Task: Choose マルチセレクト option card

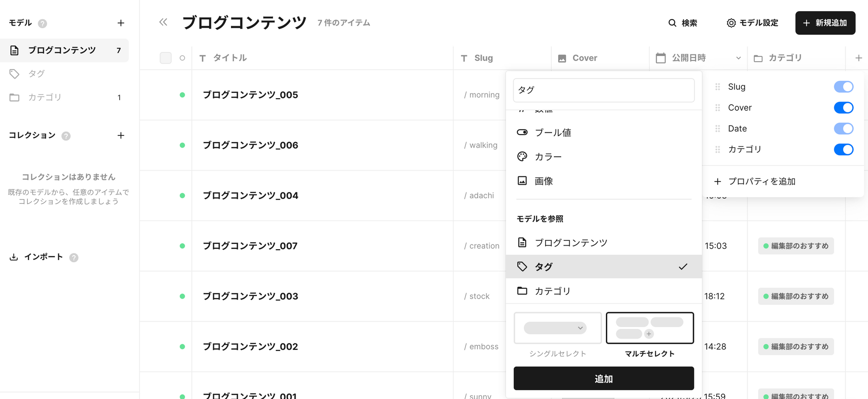Action: (650, 328)
